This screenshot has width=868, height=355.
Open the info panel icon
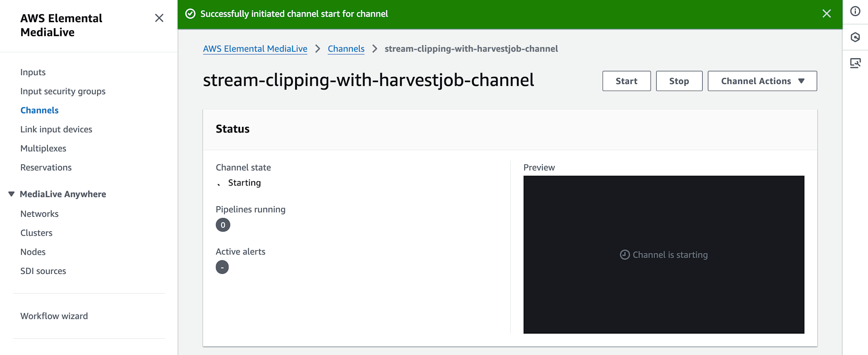pyautogui.click(x=855, y=11)
